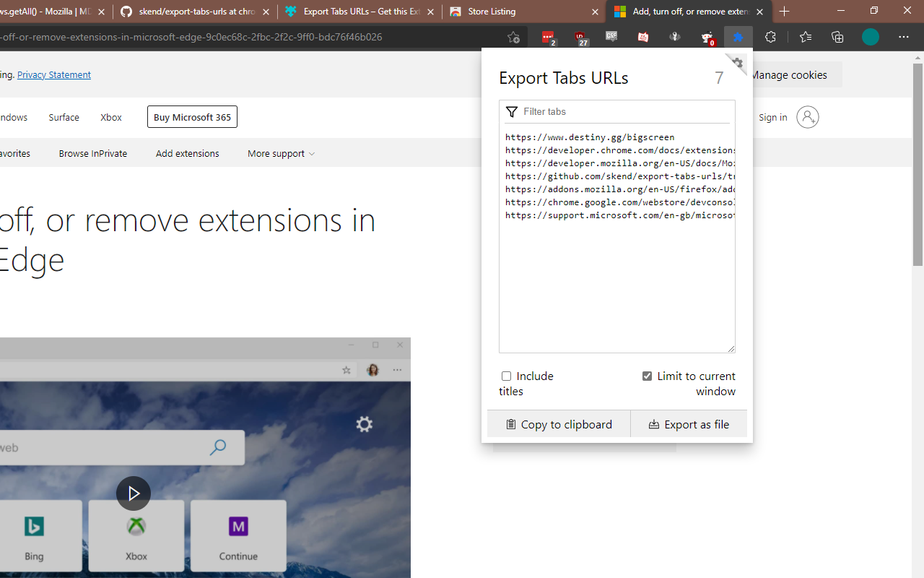The image size is (924, 578).
Task: Expand the More support dropdown
Action: [281, 153]
